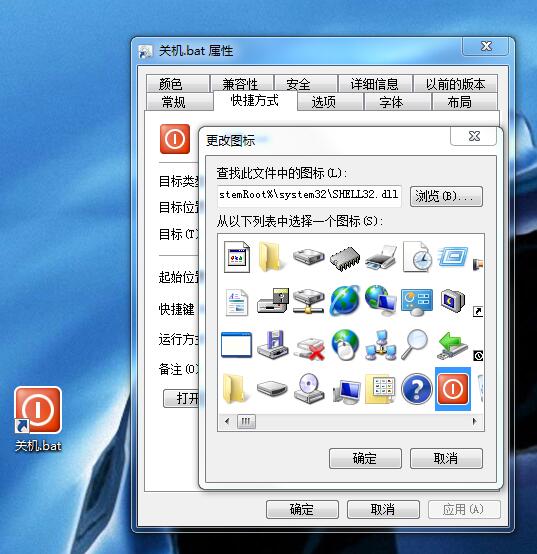537x554 pixels.
Task: Select the hard drive icon in first row
Action: (x=308, y=256)
